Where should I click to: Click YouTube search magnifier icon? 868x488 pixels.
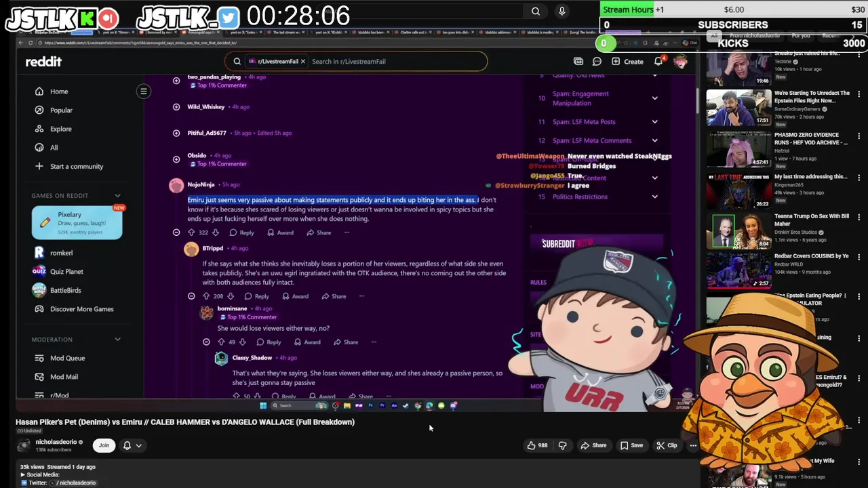click(536, 11)
